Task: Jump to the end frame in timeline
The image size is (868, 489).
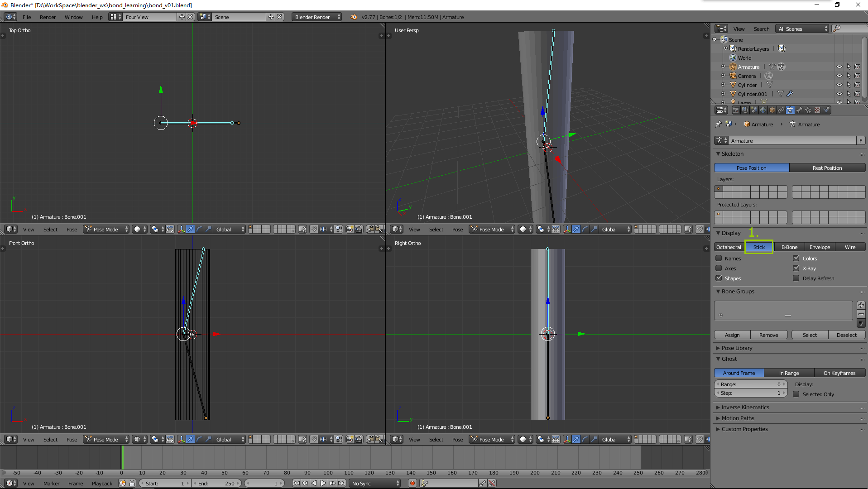Action: pyautogui.click(x=341, y=483)
